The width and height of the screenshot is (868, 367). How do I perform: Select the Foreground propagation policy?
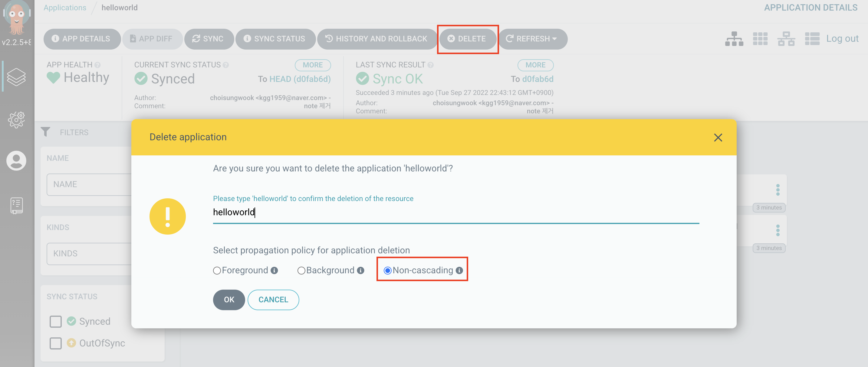(x=217, y=270)
